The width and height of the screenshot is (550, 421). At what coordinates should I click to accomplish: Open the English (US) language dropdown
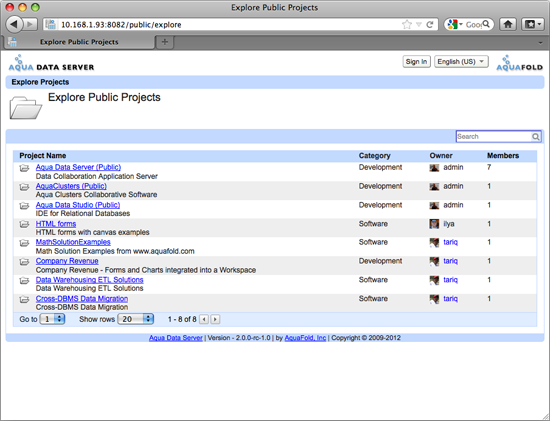461,62
